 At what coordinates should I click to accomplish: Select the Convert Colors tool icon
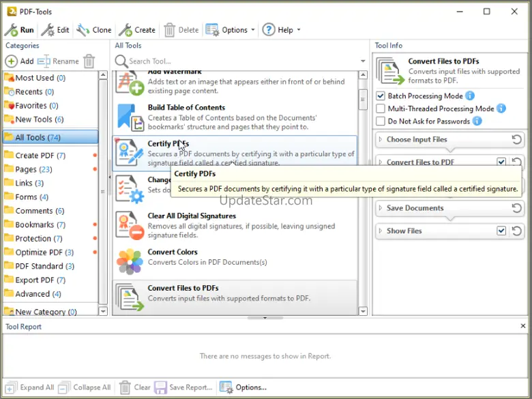click(130, 261)
